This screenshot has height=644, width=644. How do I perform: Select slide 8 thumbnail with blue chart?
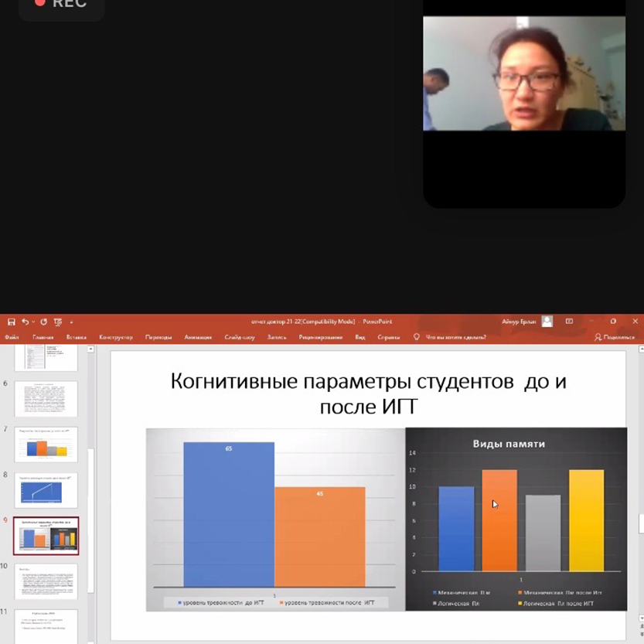[46, 490]
